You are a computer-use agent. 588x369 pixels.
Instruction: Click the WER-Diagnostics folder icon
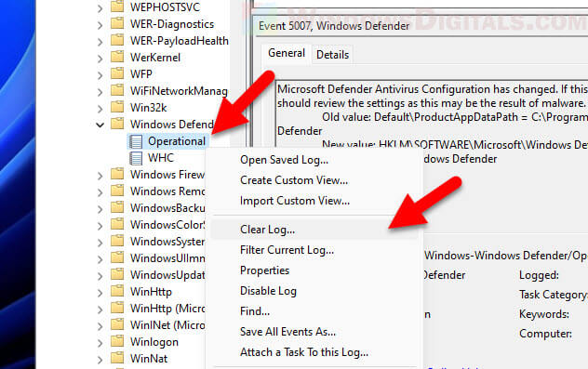point(117,23)
